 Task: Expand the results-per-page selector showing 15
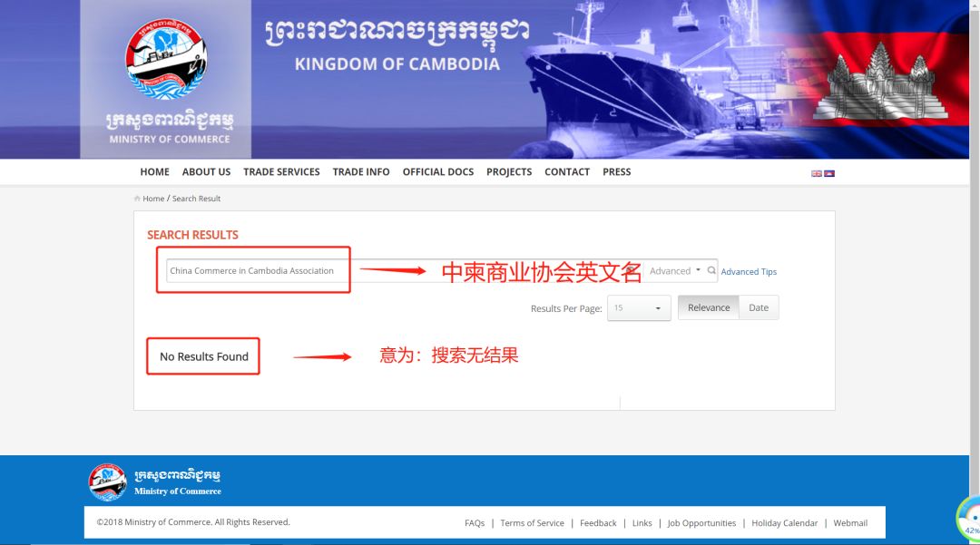click(640, 307)
